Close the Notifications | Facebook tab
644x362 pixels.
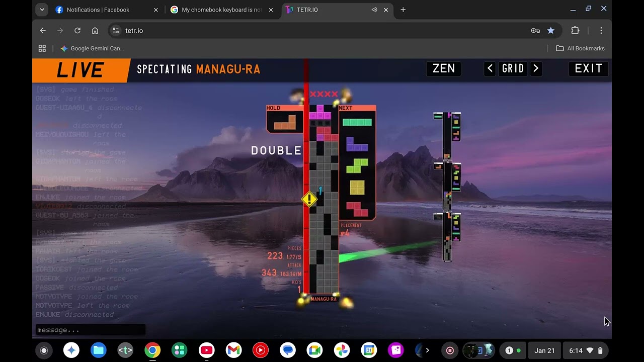155,10
